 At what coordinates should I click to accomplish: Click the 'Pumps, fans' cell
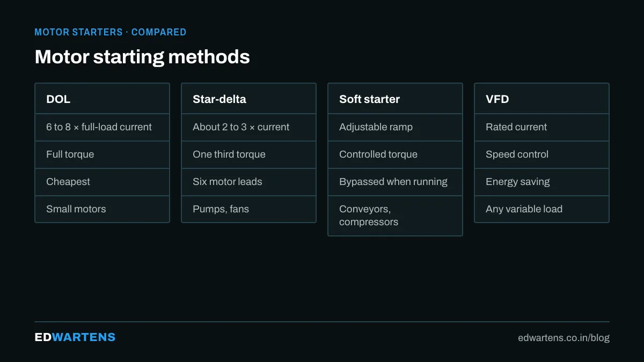pos(248,209)
